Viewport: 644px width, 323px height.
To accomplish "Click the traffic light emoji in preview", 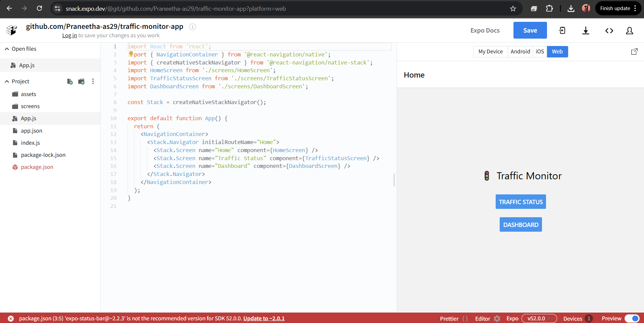I will click(x=487, y=176).
